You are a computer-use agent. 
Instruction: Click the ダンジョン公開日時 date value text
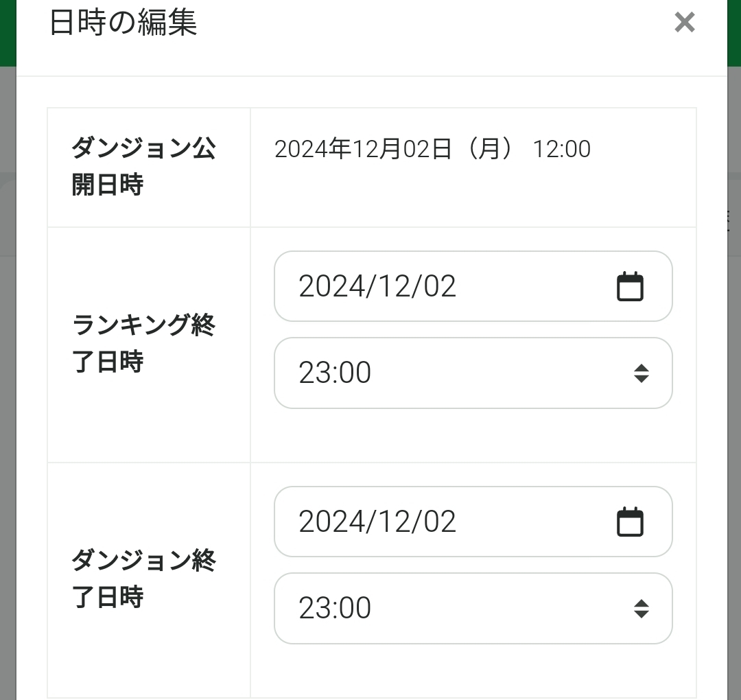tap(432, 149)
